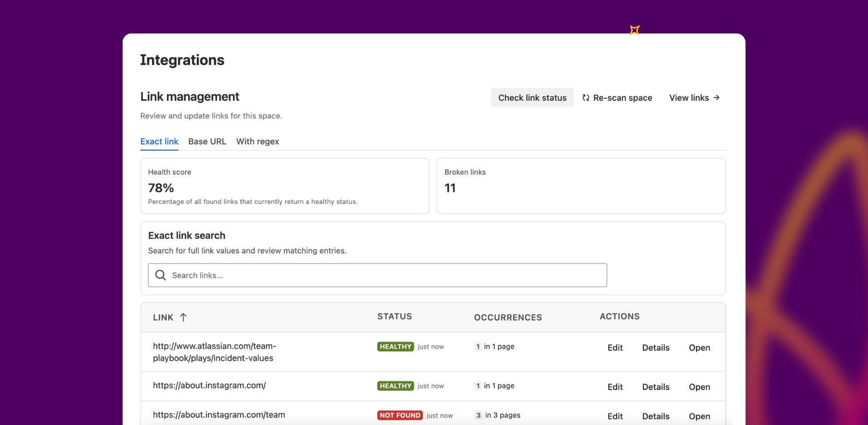Edit the atlassian.com team-playbook link
Viewport: 868px width, 425px height.
tap(615, 348)
